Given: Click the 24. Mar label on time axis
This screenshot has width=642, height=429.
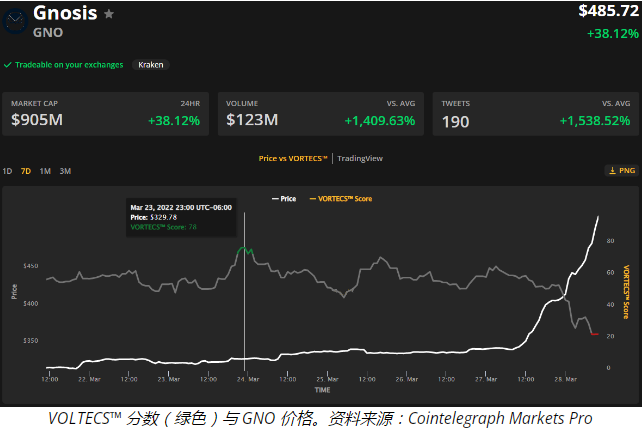Looking at the screenshot, I should click(x=248, y=379).
